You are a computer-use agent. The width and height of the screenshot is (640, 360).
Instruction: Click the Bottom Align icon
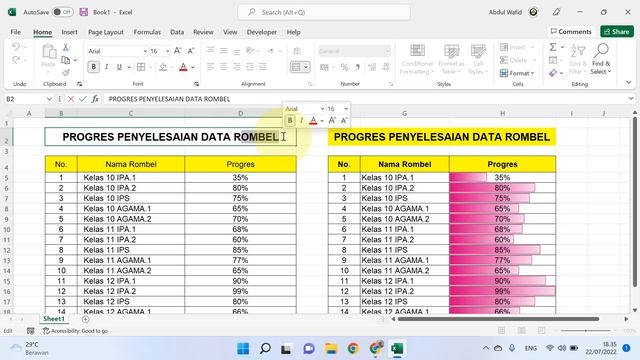[237, 51]
